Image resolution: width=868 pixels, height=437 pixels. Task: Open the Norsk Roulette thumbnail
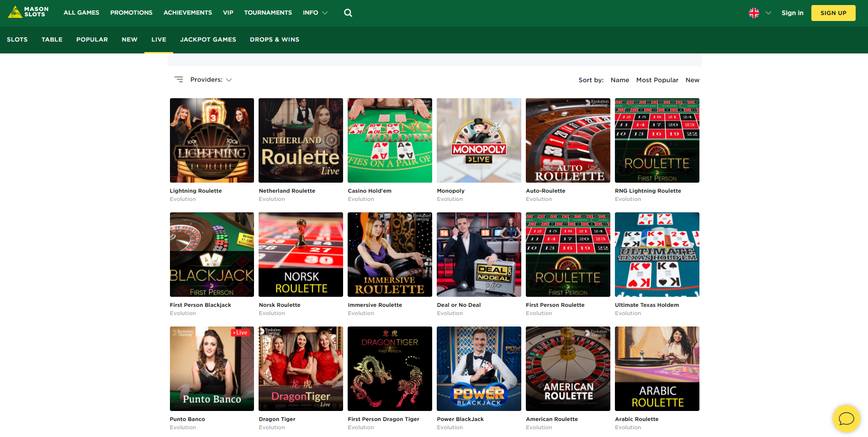point(301,254)
